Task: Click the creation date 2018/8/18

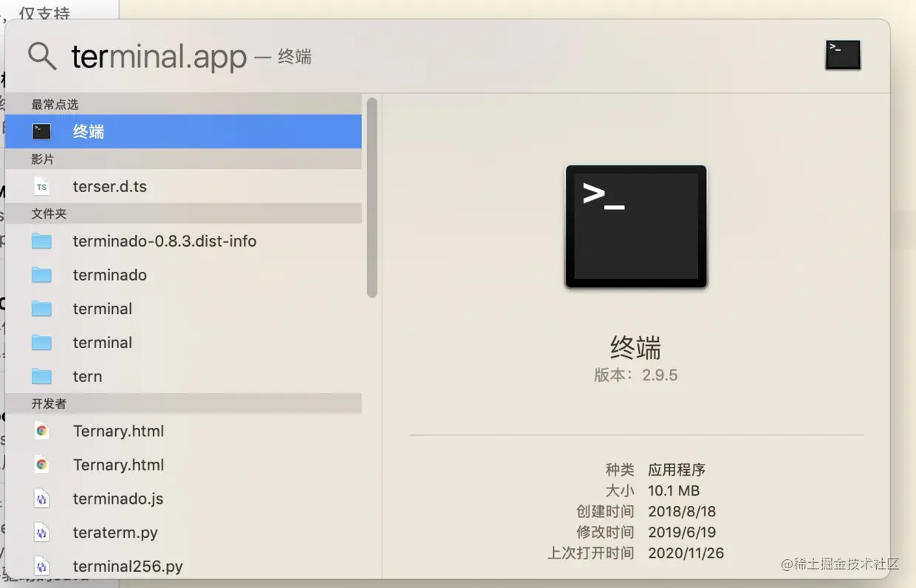Action: pyautogui.click(x=682, y=511)
